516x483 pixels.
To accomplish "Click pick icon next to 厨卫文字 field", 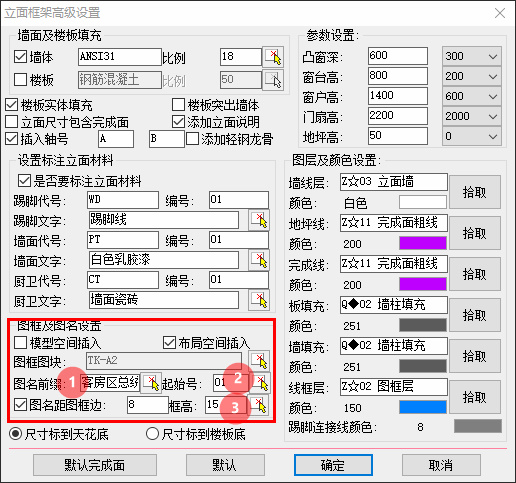I will 259,300.
